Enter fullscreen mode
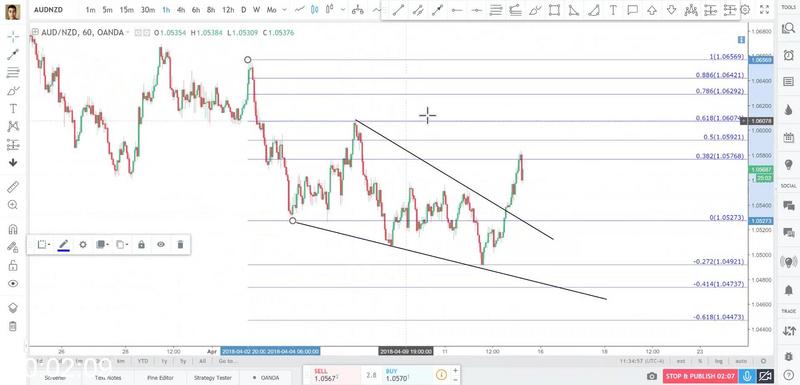The height and width of the screenshot is (385, 800). [x=764, y=10]
